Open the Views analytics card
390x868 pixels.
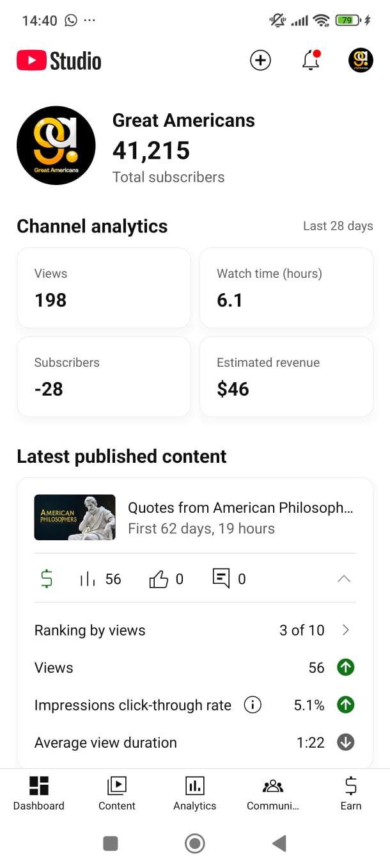coord(104,287)
